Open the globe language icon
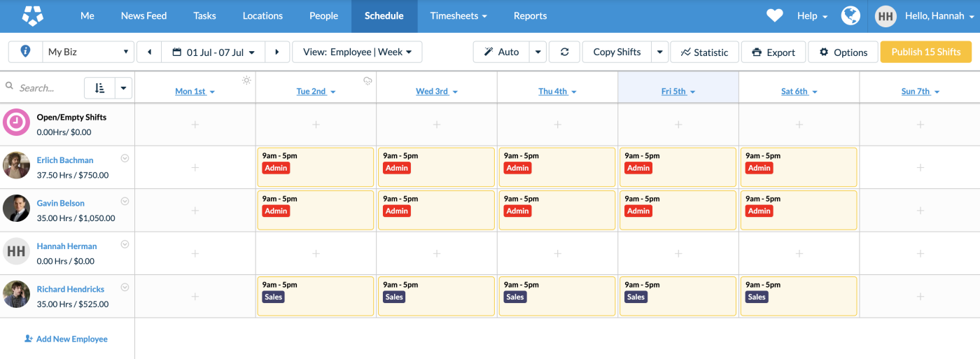Viewport: 980px width, 359px height. point(850,15)
